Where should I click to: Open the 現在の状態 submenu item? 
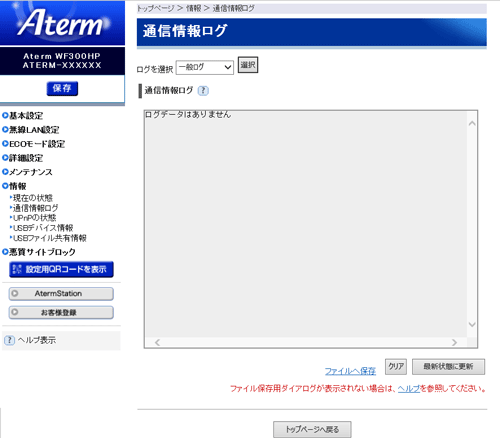(x=33, y=198)
